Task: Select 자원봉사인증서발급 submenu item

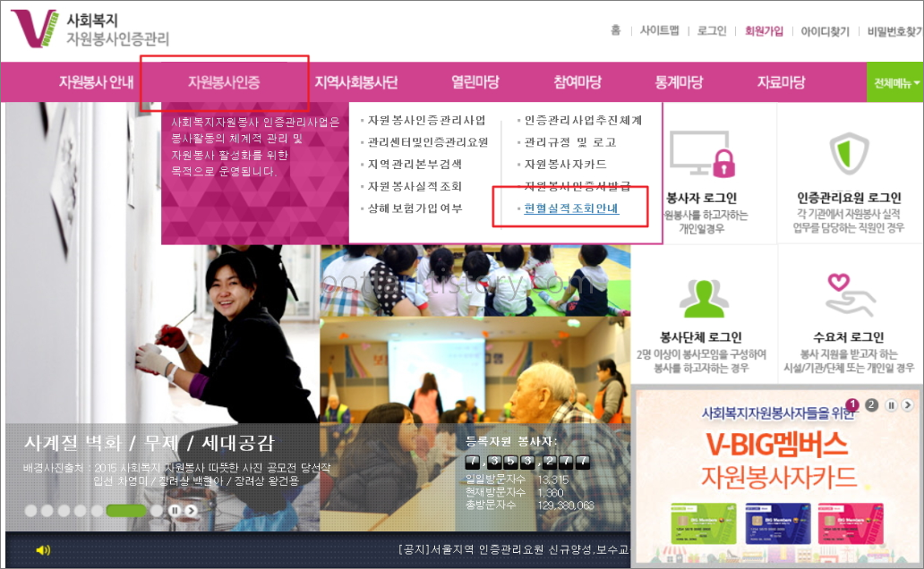Action: point(577,186)
